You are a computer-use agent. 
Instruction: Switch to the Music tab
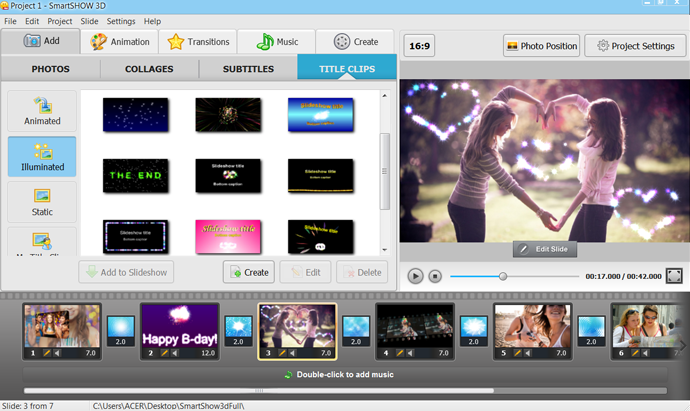point(276,42)
